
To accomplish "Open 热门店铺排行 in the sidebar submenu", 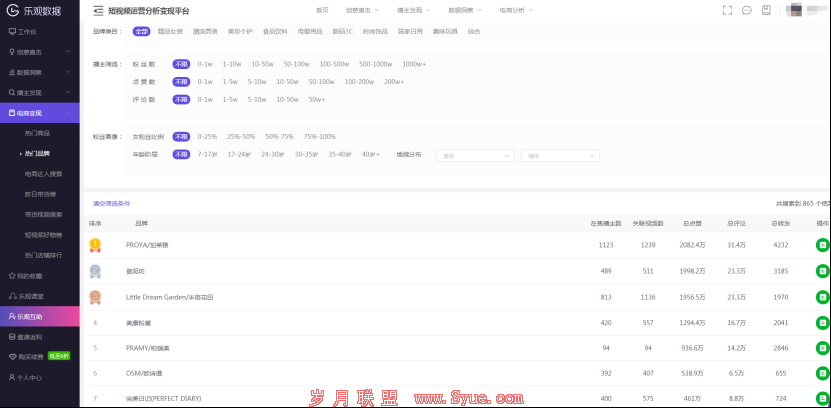I will (x=44, y=255).
